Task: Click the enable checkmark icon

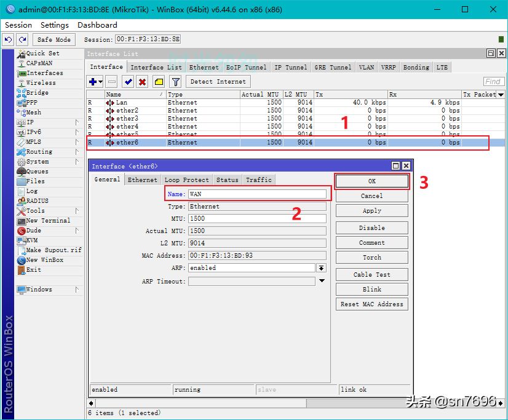Action: [129, 82]
